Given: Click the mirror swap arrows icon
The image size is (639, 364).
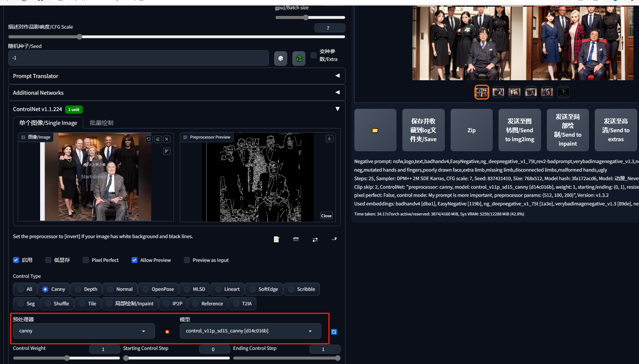Looking at the screenshot, I should coord(315,240).
